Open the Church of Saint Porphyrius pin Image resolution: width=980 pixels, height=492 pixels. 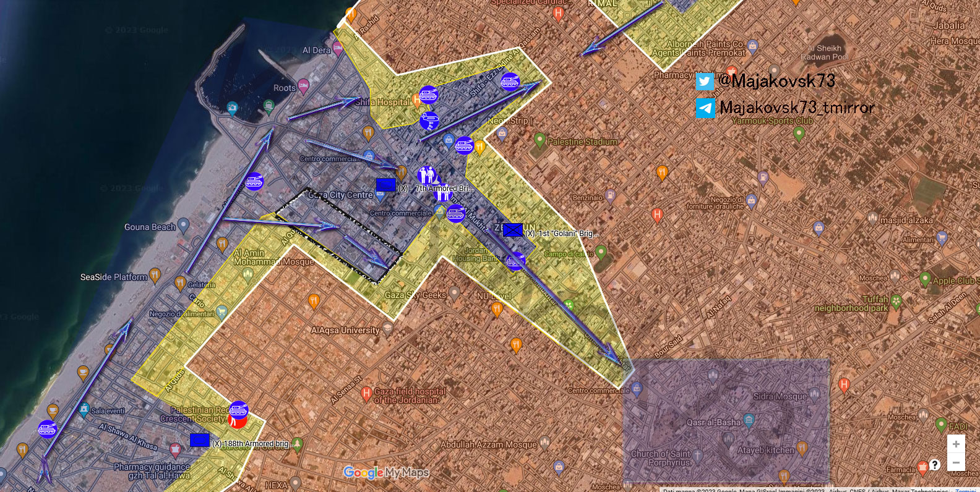(697, 456)
